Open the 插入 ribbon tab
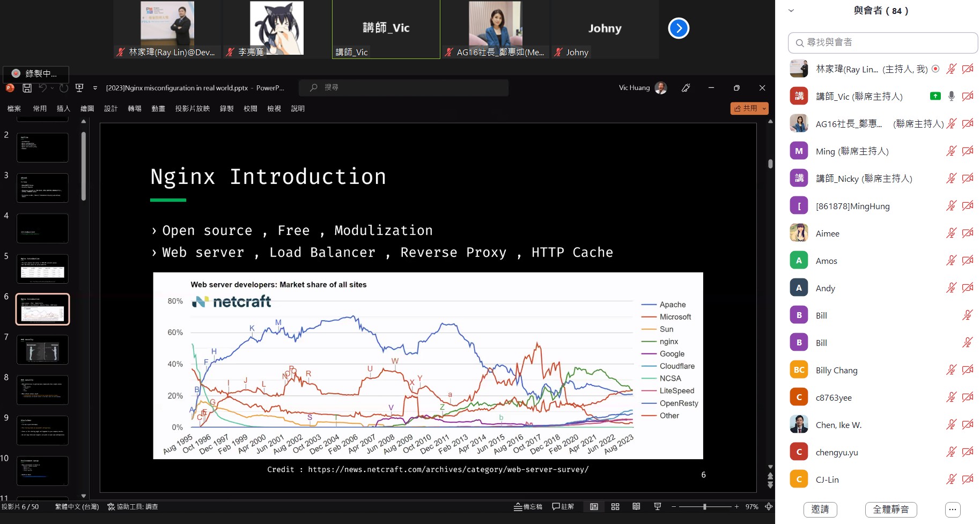980x524 pixels. (63, 109)
